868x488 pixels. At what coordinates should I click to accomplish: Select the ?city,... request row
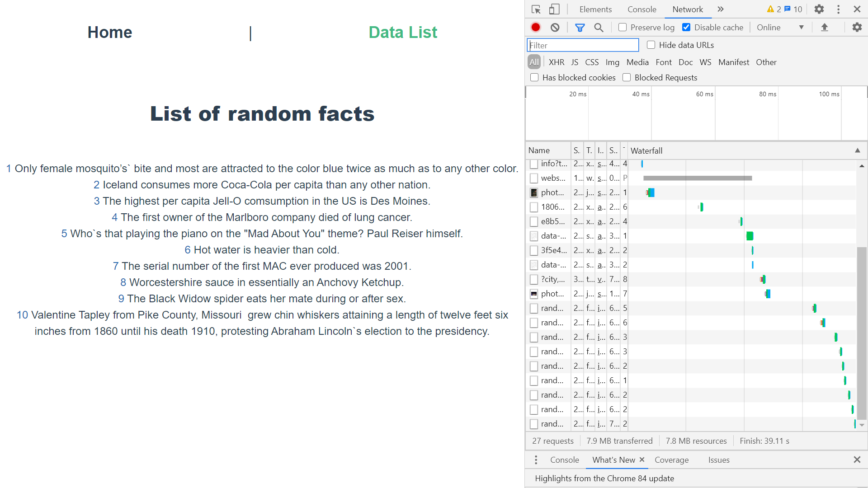[x=691, y=279]
